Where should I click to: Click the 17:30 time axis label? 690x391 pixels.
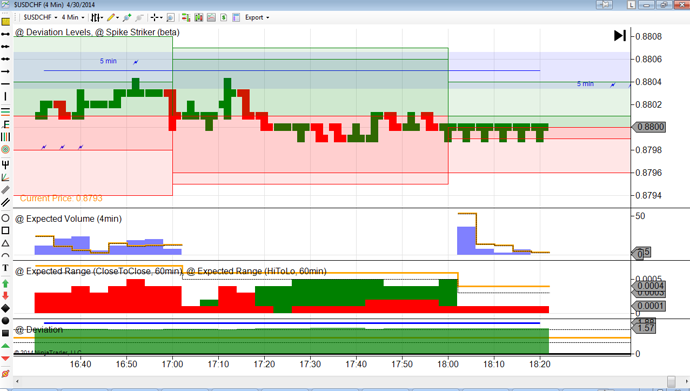pyautogui.click(x=310, y=364)
